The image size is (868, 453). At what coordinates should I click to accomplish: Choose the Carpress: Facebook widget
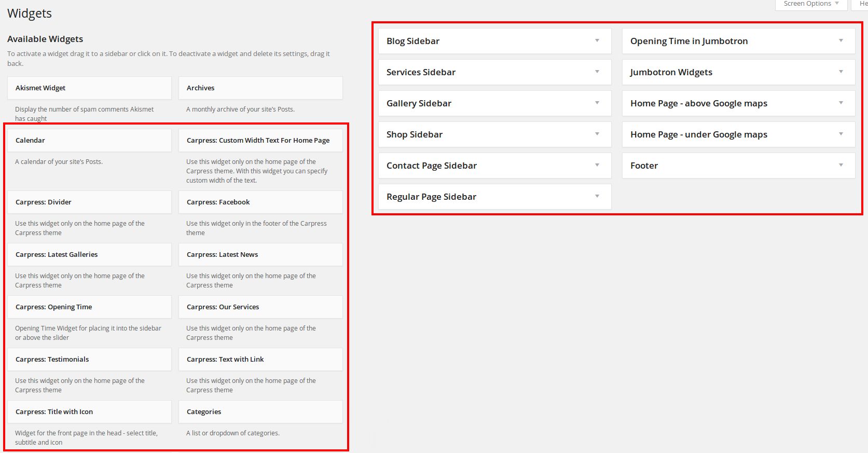pyautogui.click(x=260, y=202)
